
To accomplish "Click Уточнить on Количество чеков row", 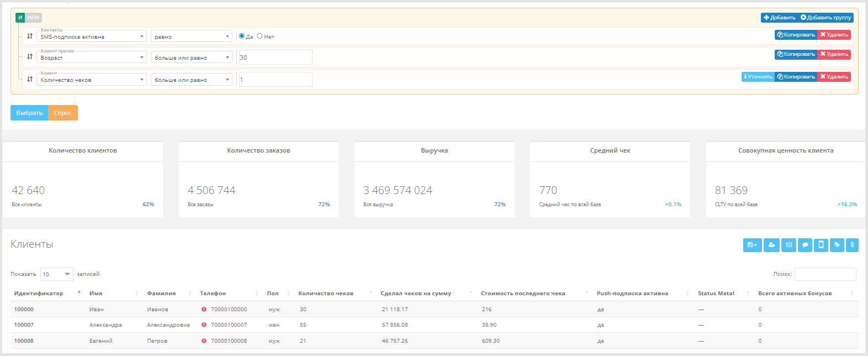I will click(758, 77).
